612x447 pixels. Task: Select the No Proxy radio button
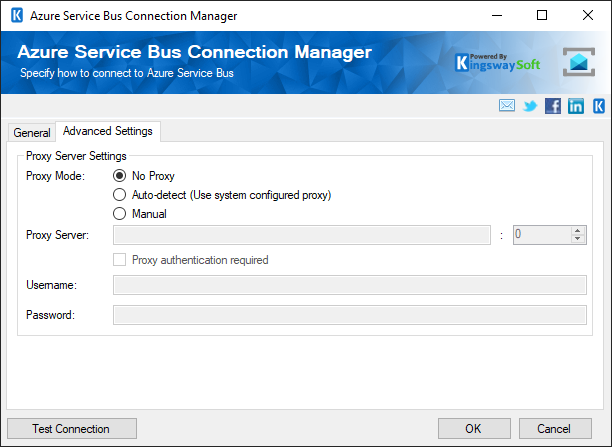pyautogui.click(x=119, y=176)
